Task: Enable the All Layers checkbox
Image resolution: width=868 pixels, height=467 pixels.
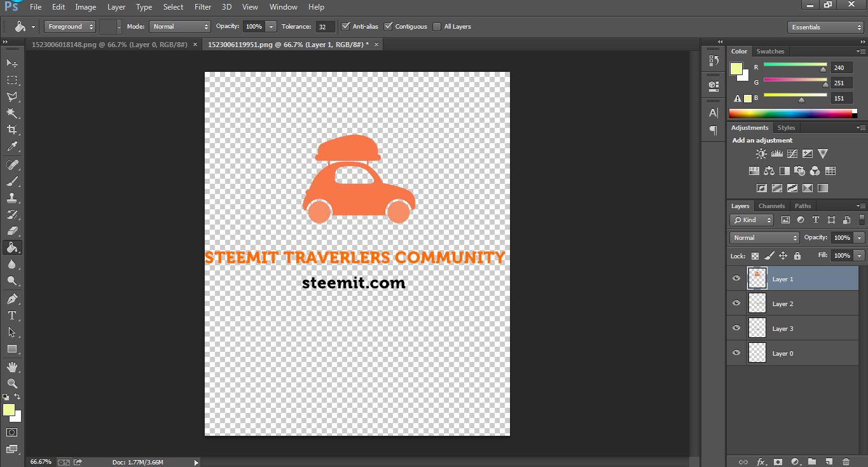Action: click(x=437, y=27)
